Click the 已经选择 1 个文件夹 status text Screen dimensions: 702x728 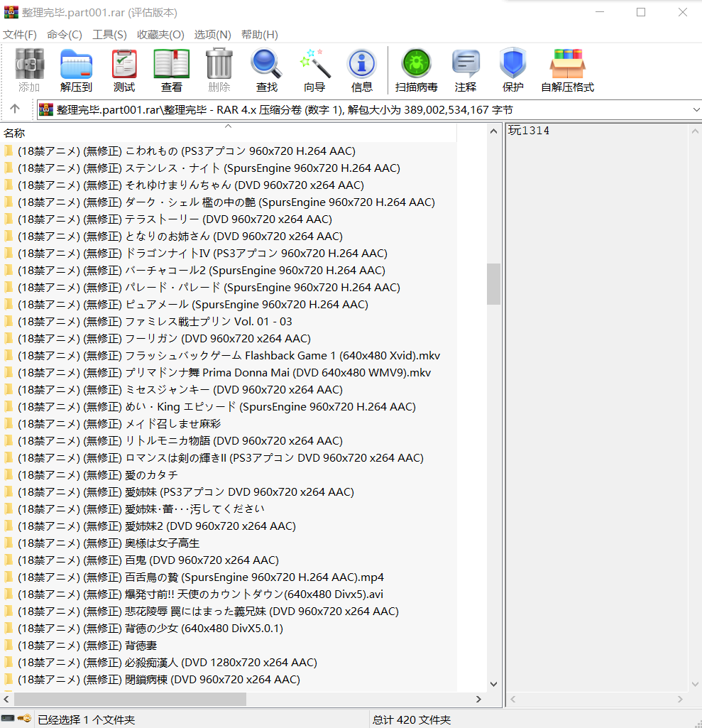tap(87, 719)
